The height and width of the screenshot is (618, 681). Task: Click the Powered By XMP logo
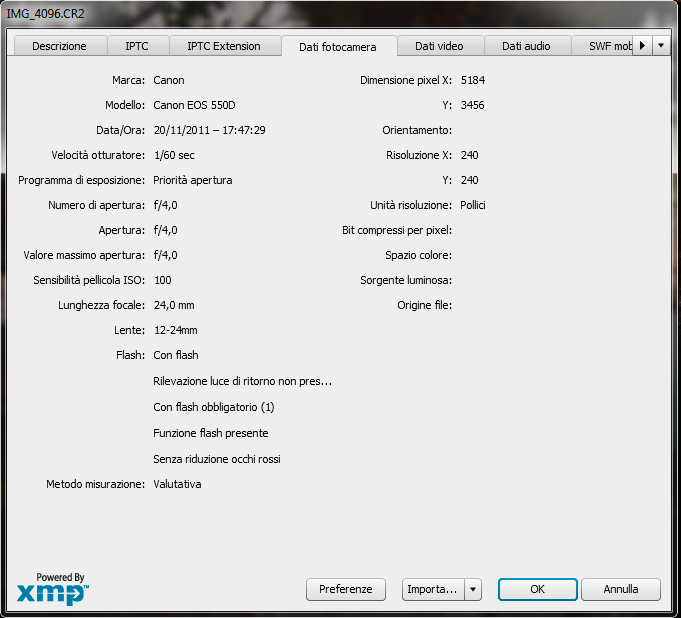click(53, 589)
